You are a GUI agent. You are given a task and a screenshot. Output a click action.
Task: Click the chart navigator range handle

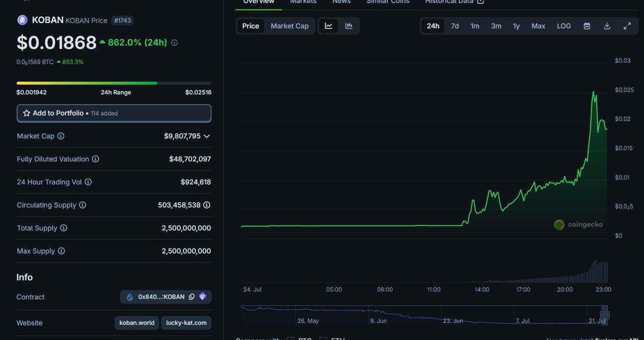[x=604, y=314]
